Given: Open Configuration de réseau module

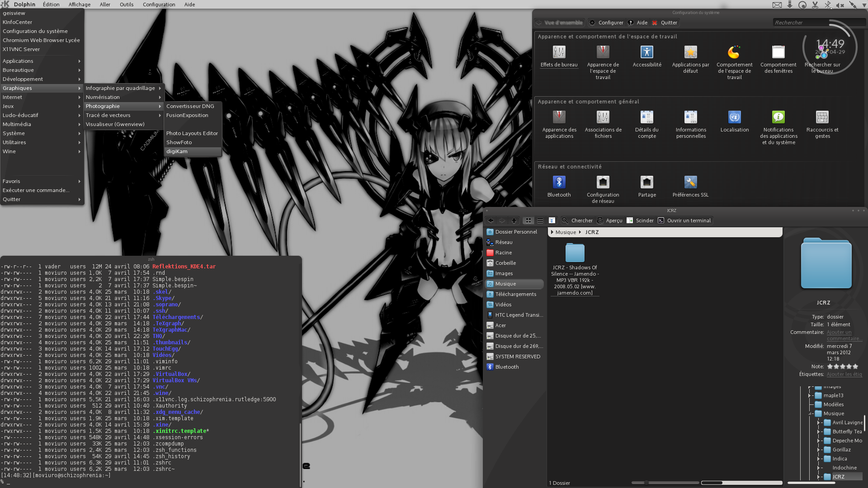Looking at the screenshot, I should pyautogui.click(x=603, y=189).
